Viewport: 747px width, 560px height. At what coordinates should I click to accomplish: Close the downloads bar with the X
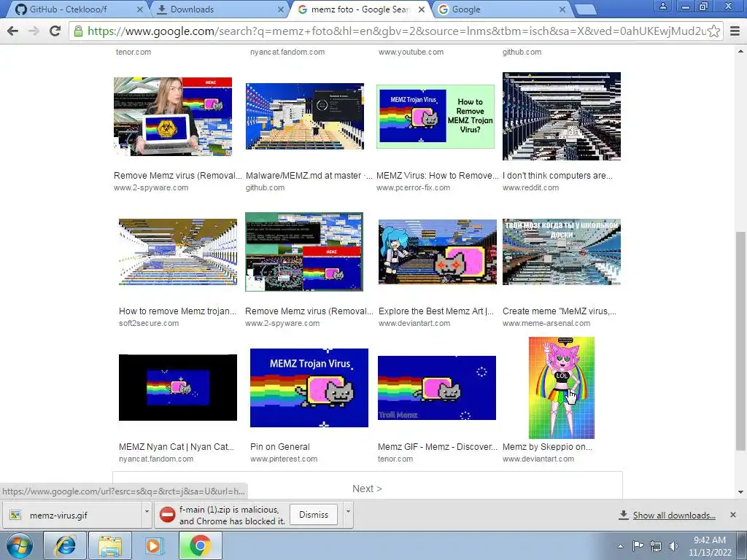tap(733, 515)
